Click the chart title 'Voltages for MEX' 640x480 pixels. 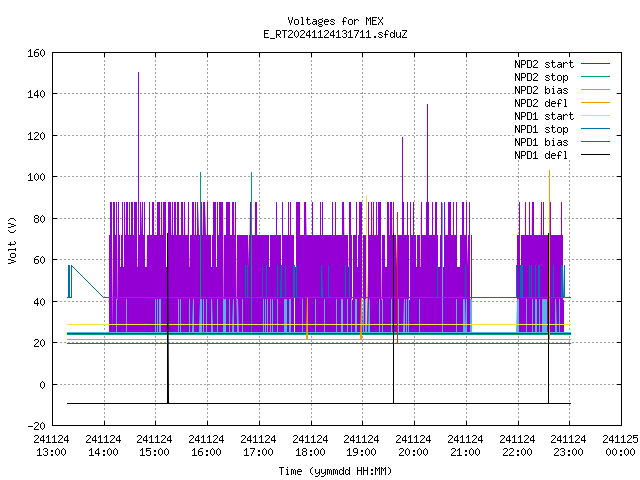coord(335,21)
